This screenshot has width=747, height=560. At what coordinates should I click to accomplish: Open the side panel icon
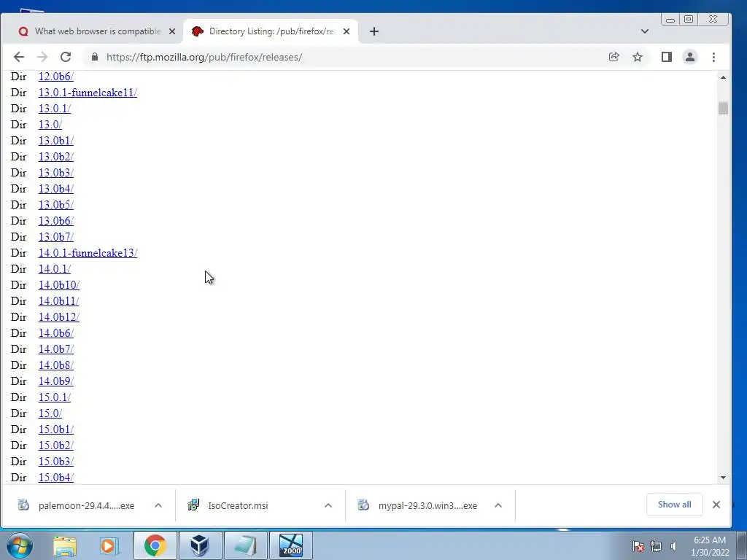(x=667, y=57)
